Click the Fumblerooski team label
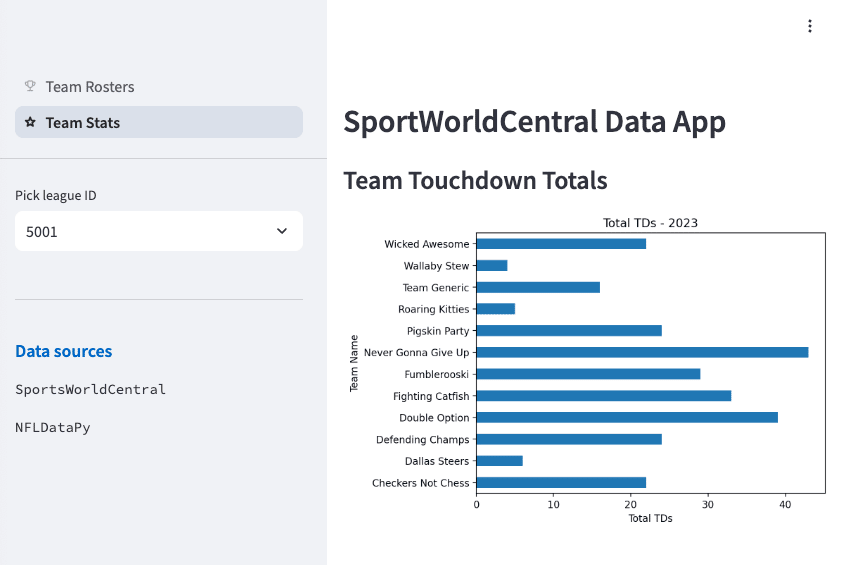This screenshot has height=565, width=843. 436,374
